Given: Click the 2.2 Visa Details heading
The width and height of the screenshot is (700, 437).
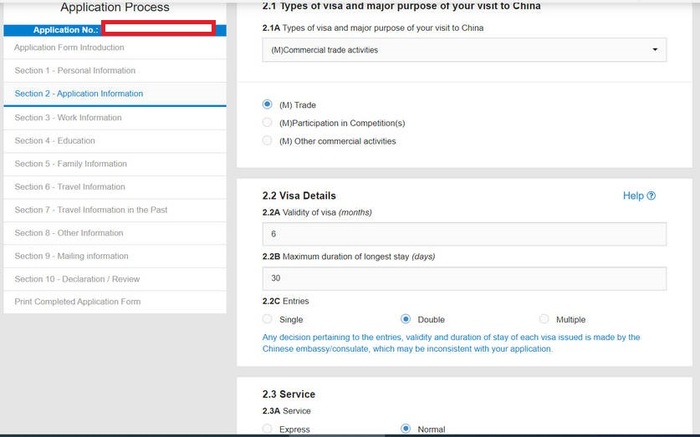Looking at the screenshot, I should coord(299,196).
